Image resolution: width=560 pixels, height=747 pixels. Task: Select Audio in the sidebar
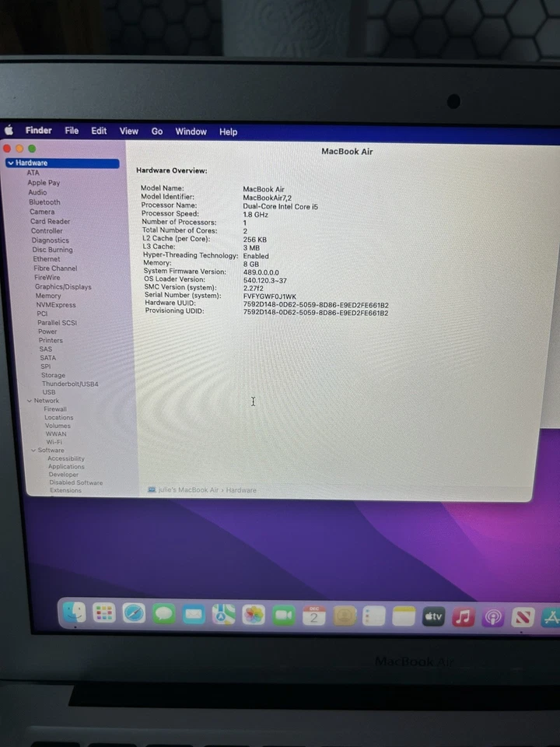[37, 192]
